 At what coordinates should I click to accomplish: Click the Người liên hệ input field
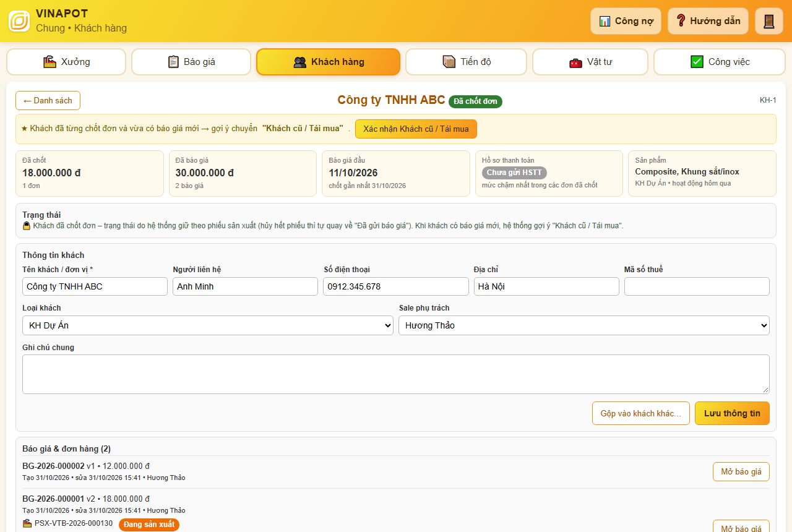(x=245, y=286)
